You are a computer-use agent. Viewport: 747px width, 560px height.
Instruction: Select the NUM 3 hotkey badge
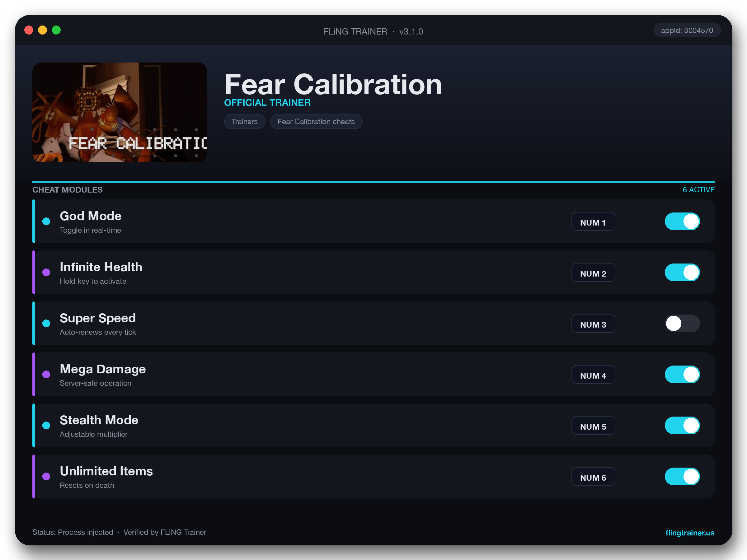(593, 323)
